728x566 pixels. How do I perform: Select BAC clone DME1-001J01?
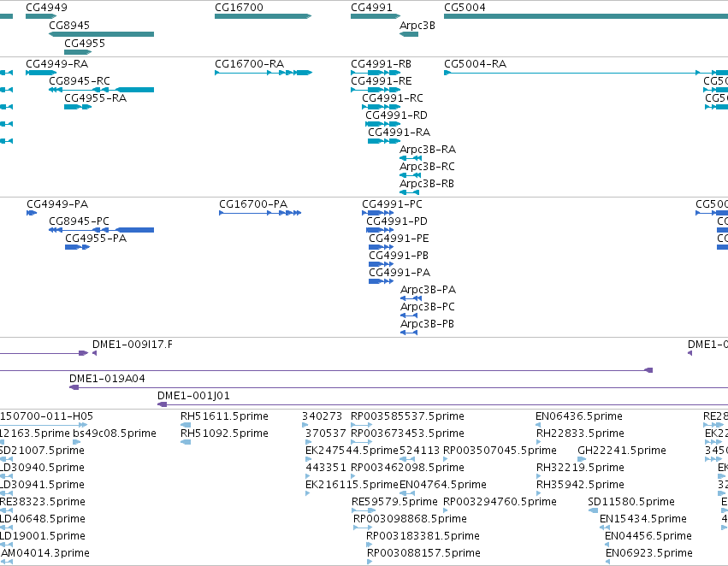pyautogui.click(x=193, y=396)
